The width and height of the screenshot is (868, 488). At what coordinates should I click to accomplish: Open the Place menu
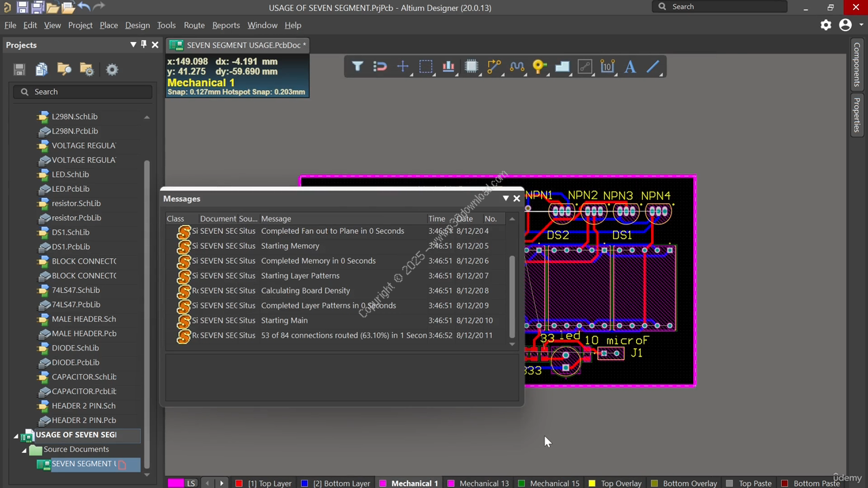(x=108, y=25)
